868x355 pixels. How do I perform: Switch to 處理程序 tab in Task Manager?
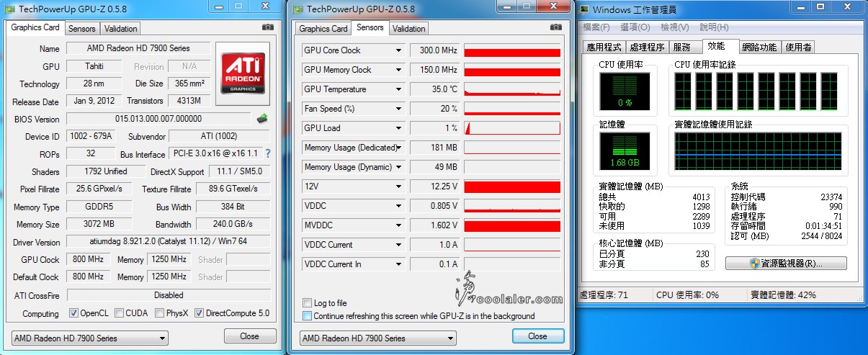[647, 47]
